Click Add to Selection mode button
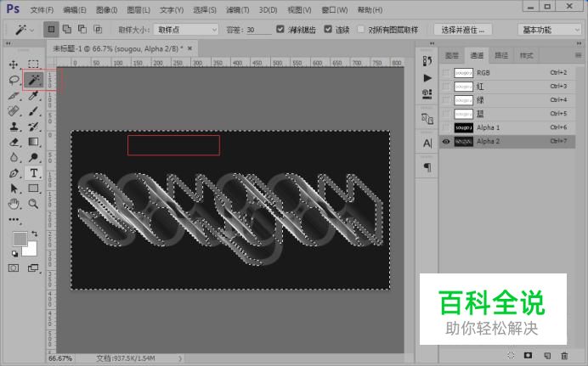588x366 pixels. pyautogui.click(x=67, y=29)
